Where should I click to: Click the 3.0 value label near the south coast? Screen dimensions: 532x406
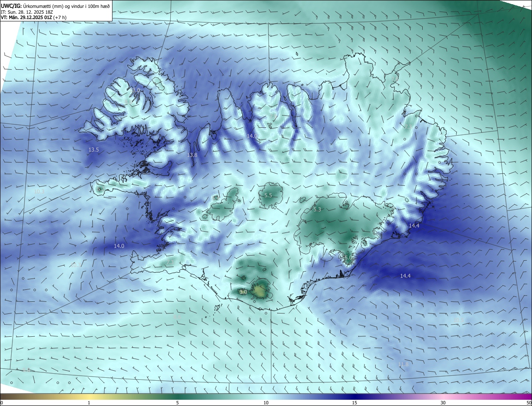click(x=244, y=292)
